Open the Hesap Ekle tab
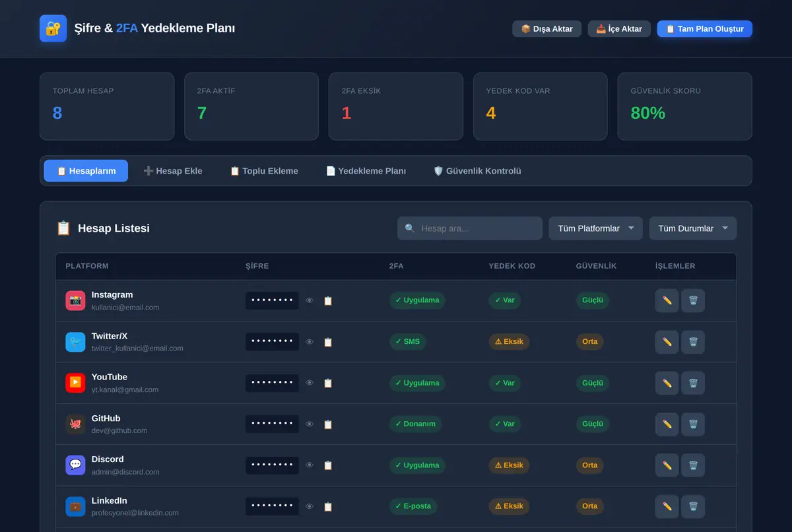Image resolution: width=792 pixels, height=532 pixels. [x=173, y=171]
